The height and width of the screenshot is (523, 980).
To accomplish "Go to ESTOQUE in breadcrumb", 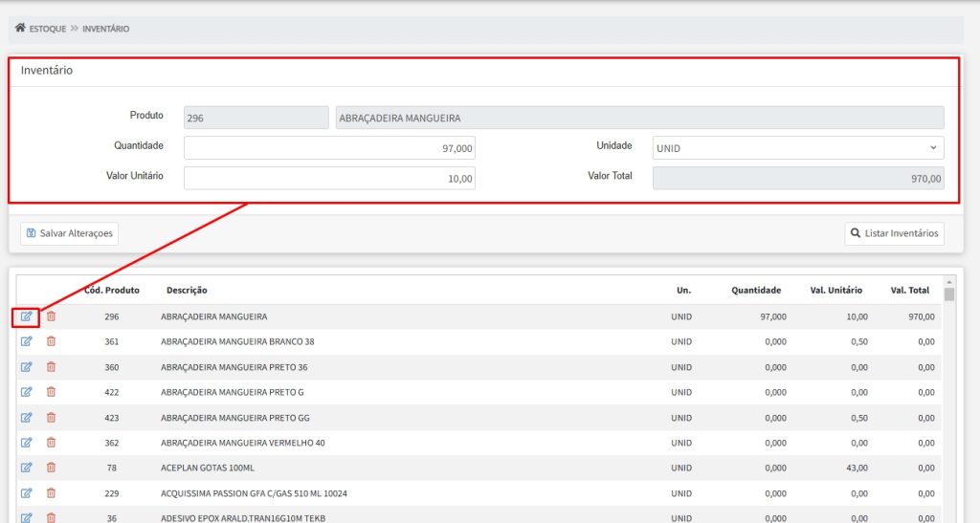I will click(x=48, y=29).
